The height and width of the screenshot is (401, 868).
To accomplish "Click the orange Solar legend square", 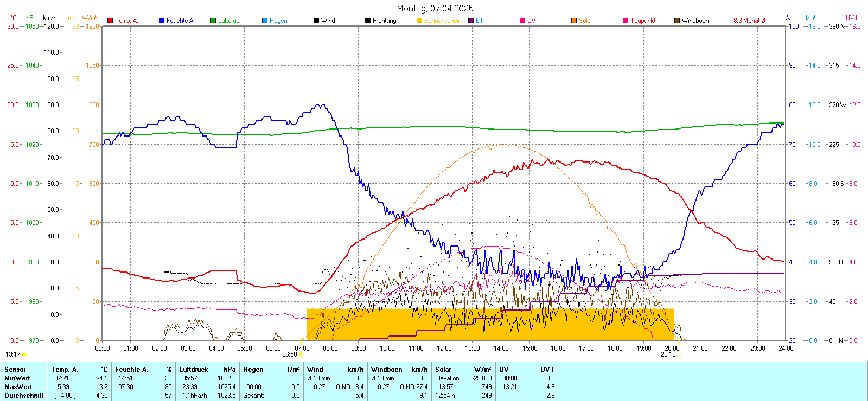I will 574,21.
